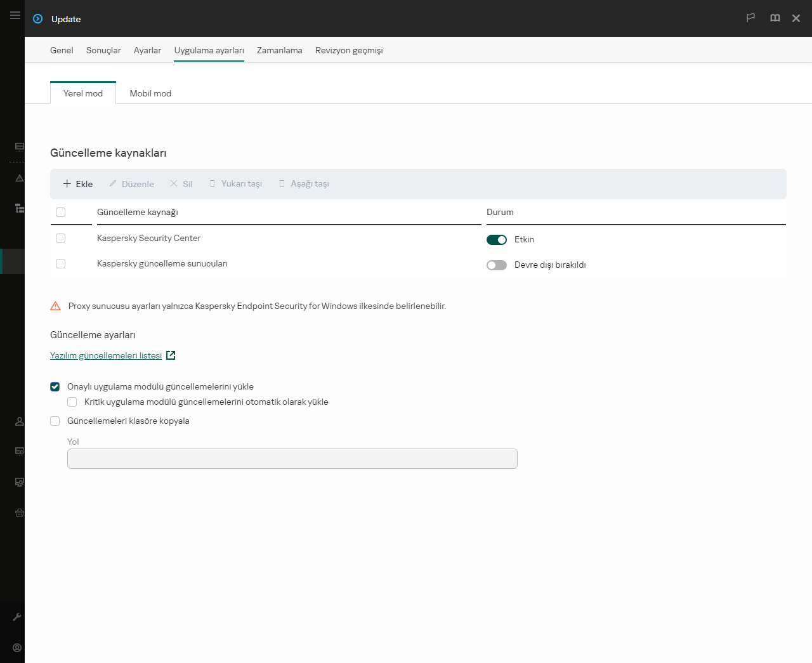
Task: Open help via the book icon
Action: coord(775,18)
